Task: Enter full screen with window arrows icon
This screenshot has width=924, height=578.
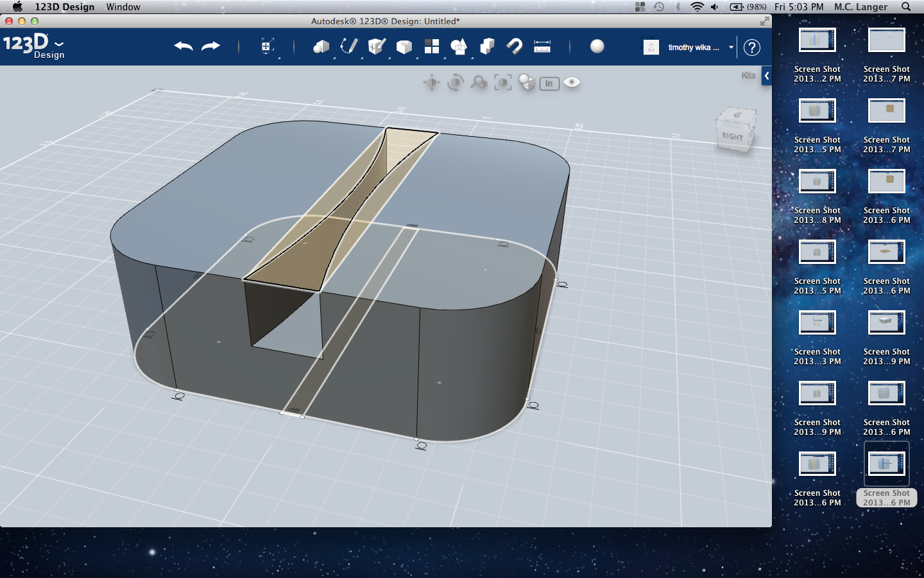Action: click(x=764, y=21)
